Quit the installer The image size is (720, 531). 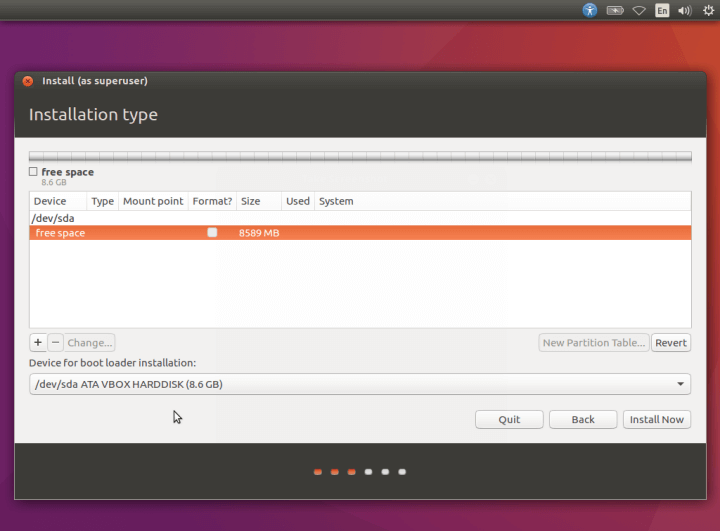pos(509,419)
